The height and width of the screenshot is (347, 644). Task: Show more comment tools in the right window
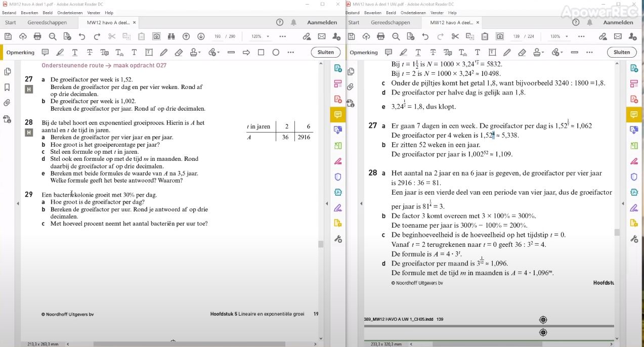pyautogui.click(x=589, y=52)
